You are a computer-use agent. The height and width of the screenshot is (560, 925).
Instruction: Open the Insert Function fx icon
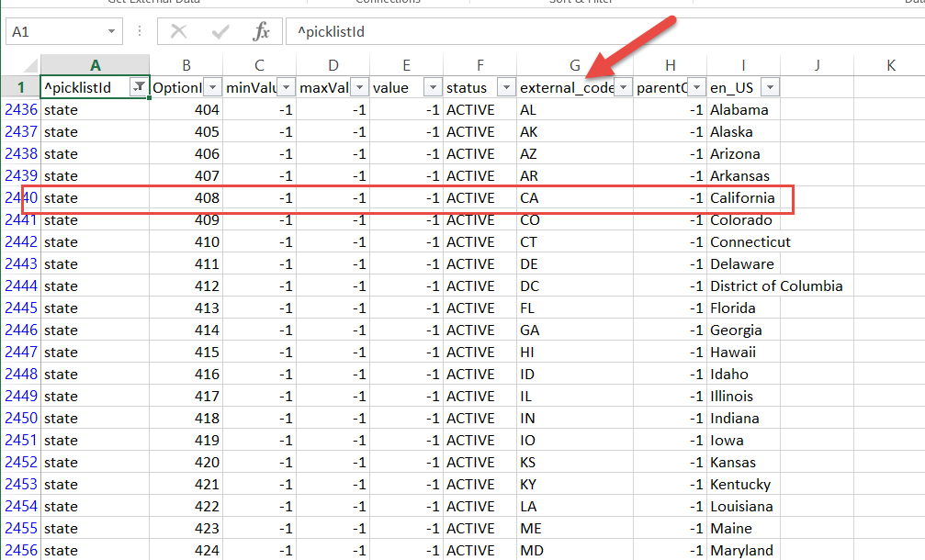261,31
